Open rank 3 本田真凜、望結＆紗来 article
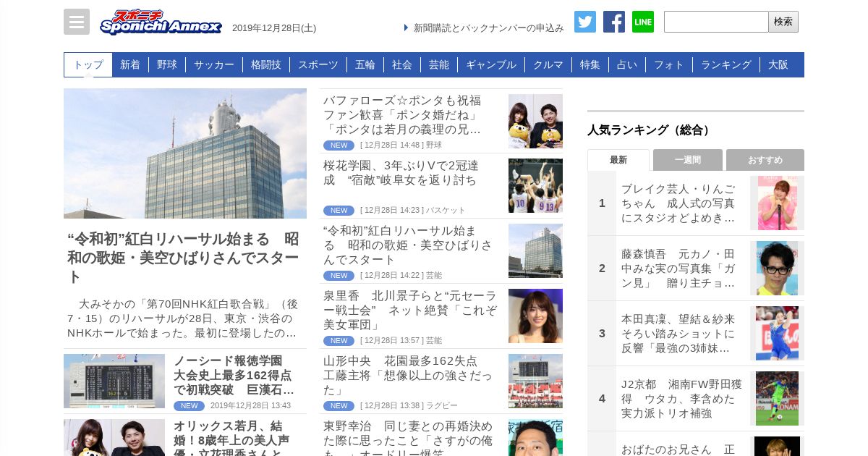This screenshot has height=456, width=868. click(678, 334)
